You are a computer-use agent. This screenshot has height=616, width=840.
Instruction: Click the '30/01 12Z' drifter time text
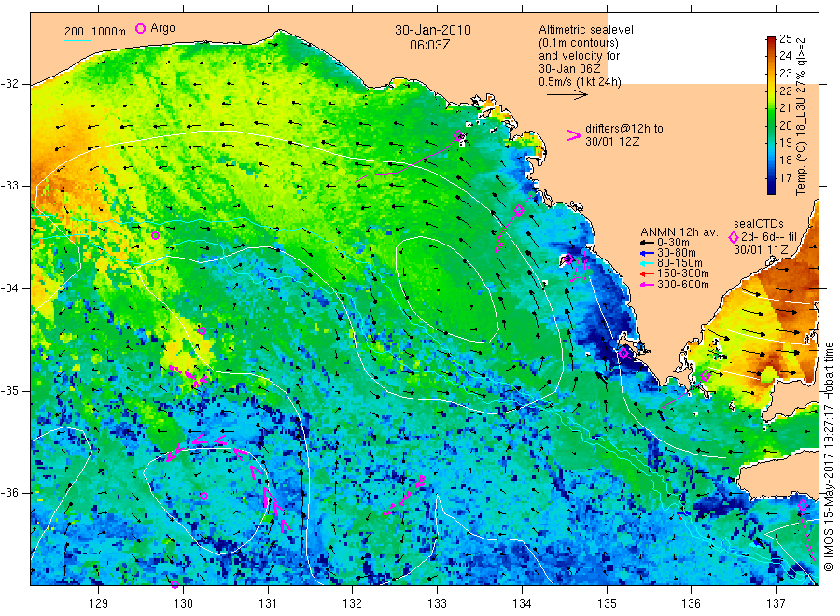612,142
